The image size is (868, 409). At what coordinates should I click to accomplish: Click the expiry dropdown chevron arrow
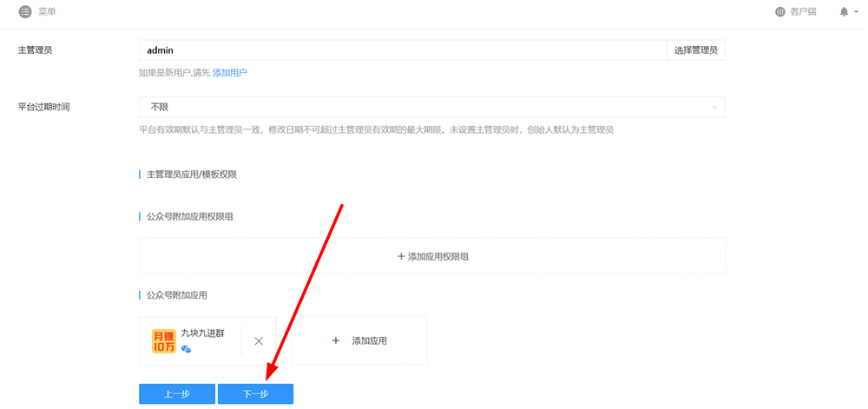point(714,107)
